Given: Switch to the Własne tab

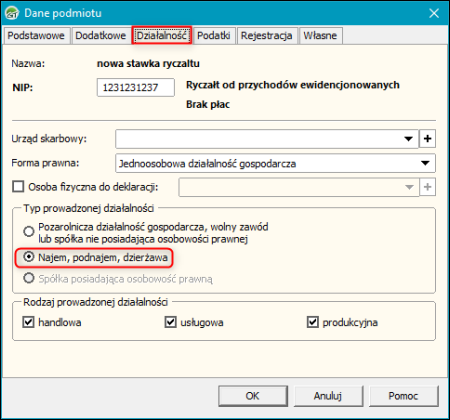Looking at the screenshot, I should click(x=320, y=36).
